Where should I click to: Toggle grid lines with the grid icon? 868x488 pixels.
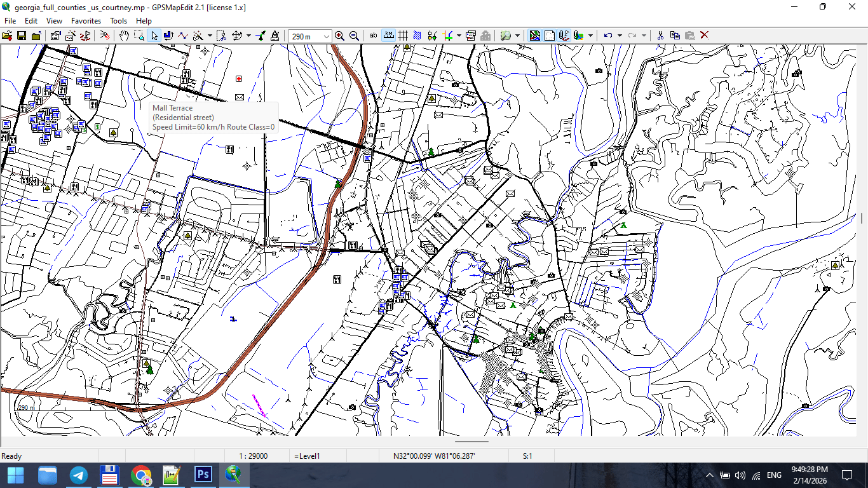click(x=403, y=36)
